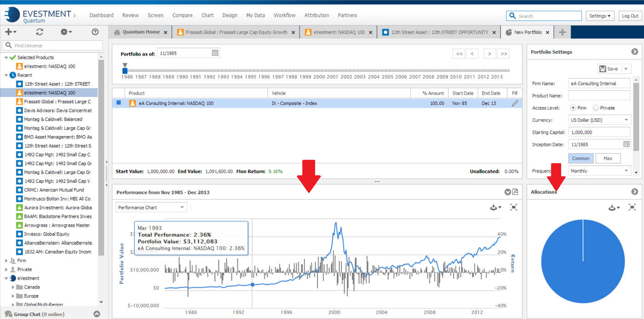Switch to the 12th Street Asset tab
The width and height of the screenshot is (644, 319).
point(439,32)
